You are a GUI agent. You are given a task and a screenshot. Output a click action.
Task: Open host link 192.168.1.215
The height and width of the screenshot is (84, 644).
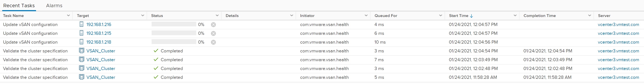coord(99,33)
